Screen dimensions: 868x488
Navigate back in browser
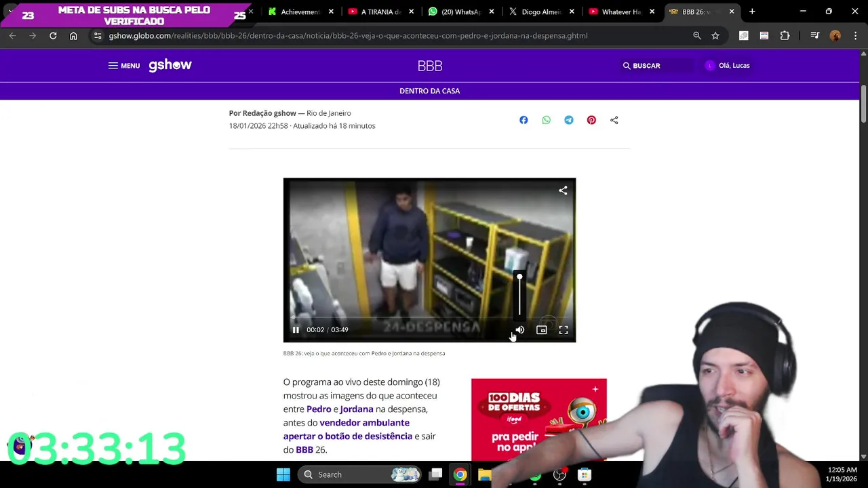coord(12,36)
